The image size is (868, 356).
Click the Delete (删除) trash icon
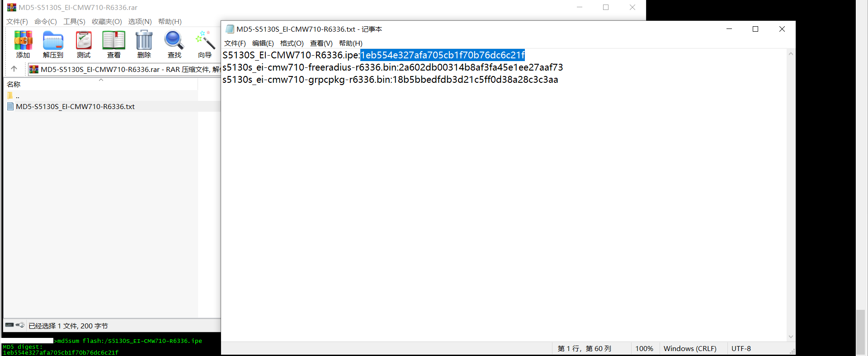[144, 44]
